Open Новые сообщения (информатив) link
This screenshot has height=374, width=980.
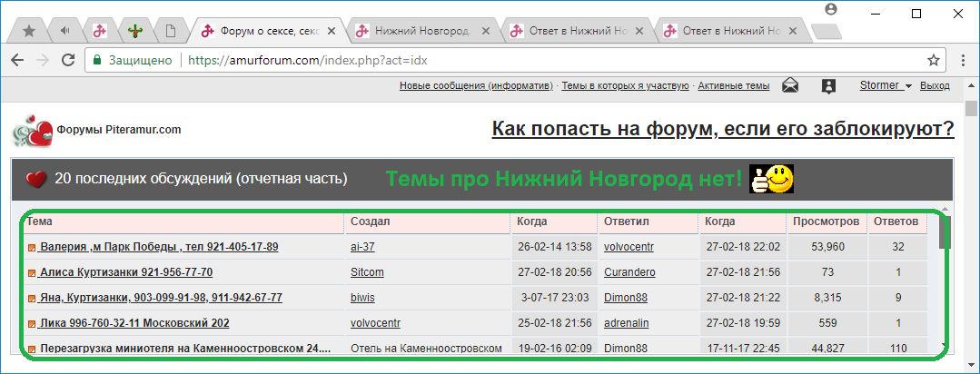tap(476, 86)
